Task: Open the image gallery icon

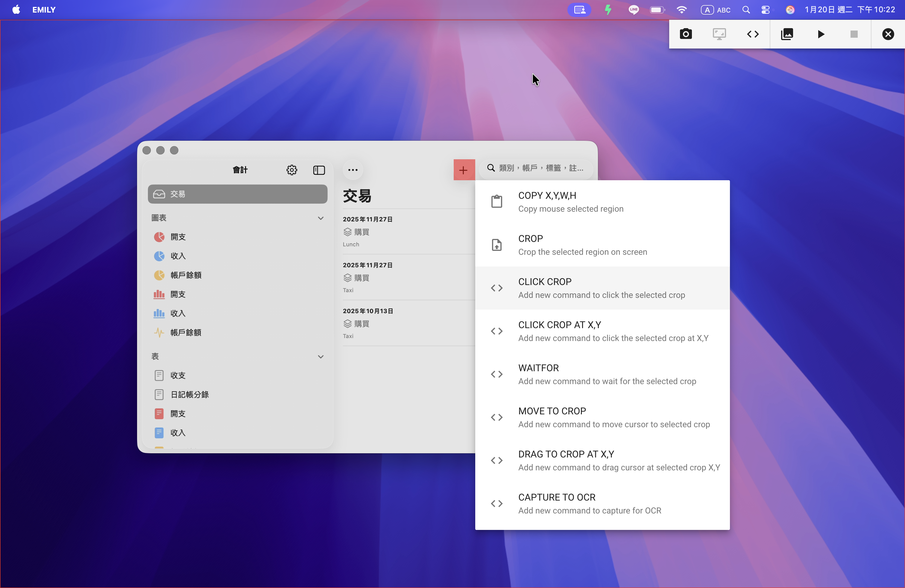Action: pos(787,34)
